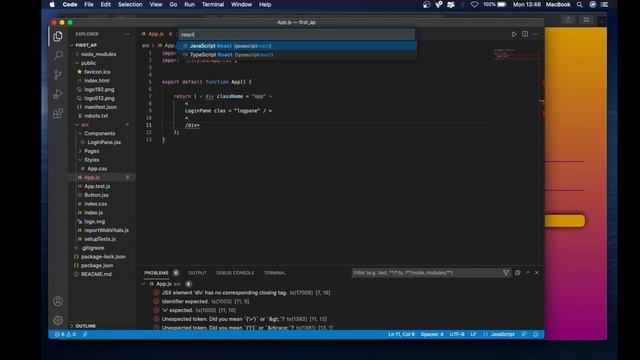Open the Search view in activity bar

[58, 55]
